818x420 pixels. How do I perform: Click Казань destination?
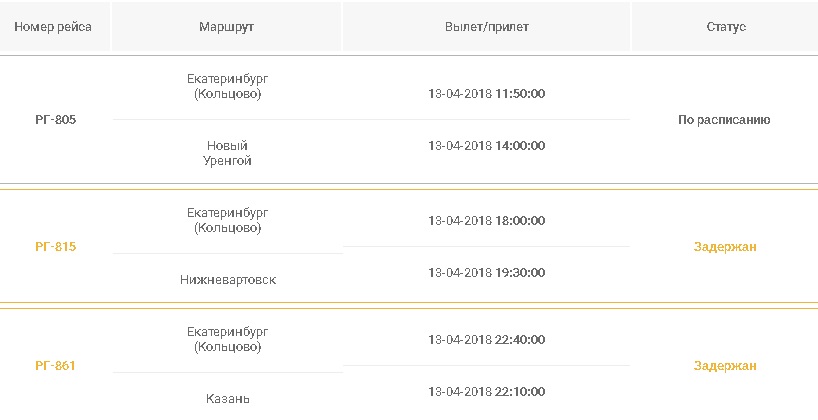(227, 399)
